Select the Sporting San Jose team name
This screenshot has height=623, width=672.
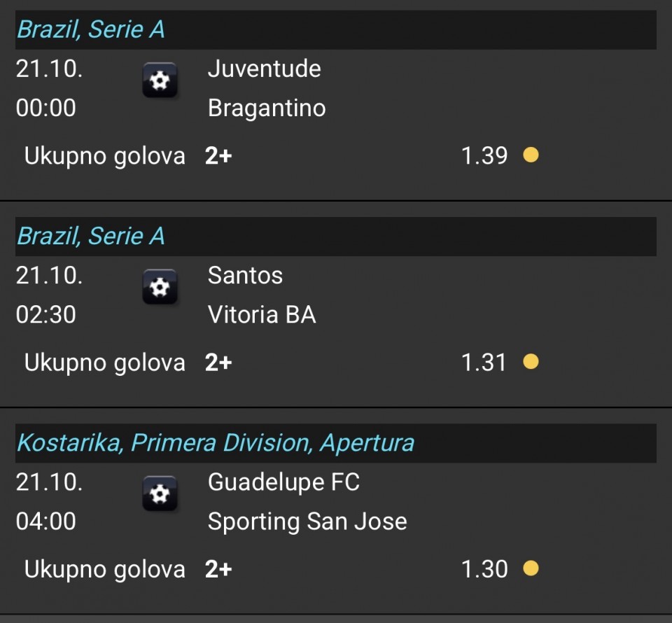[307, 521]
